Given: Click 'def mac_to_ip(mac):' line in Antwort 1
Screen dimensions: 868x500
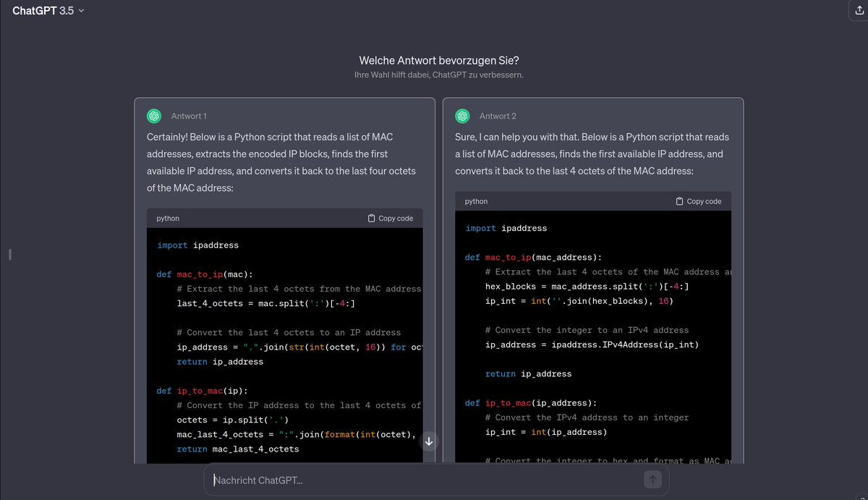Looking at the screenshot, I should [x=204, y=274].
